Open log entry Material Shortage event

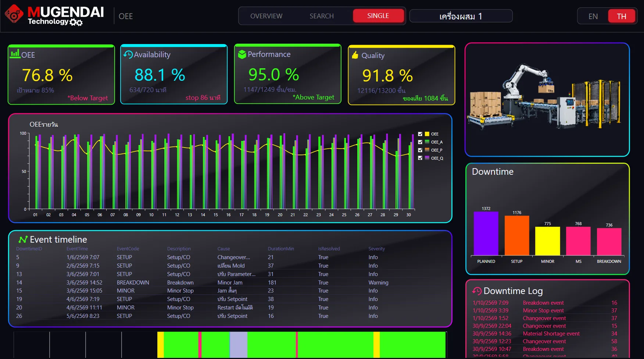click(x=545, y=334)
